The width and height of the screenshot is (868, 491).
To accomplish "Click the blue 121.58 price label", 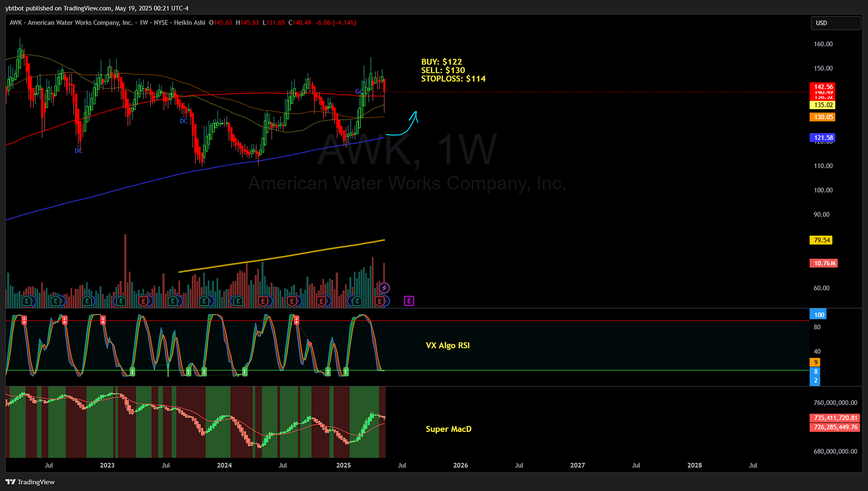I will 821,138.
